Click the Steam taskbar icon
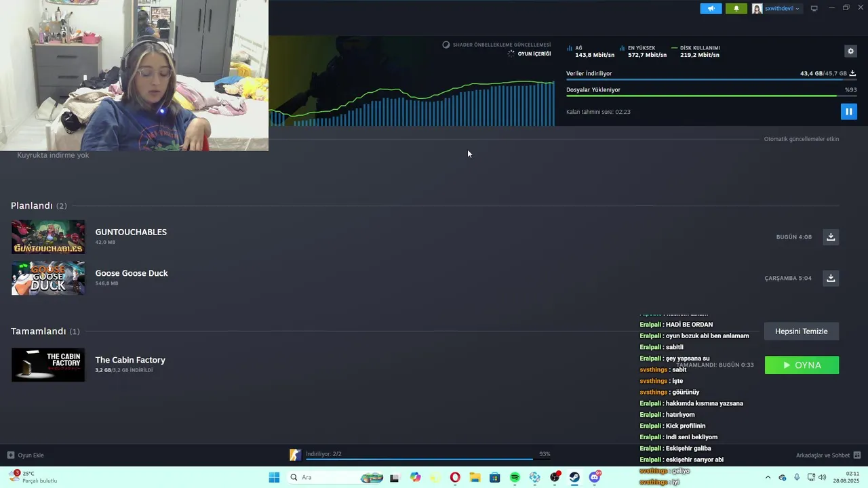 574,477
